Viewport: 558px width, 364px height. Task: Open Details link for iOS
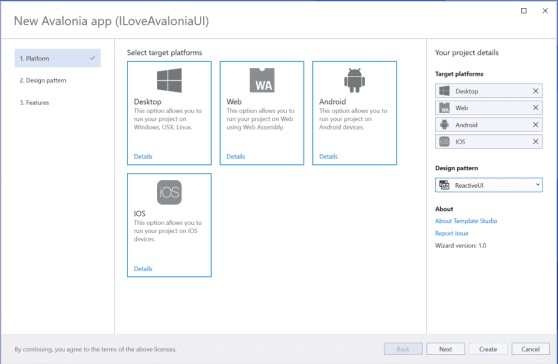pos(143,269)
